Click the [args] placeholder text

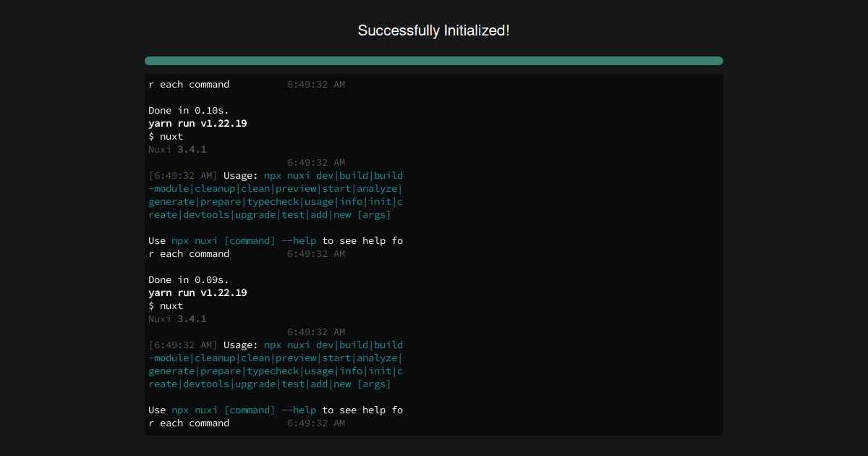point(374,214)
